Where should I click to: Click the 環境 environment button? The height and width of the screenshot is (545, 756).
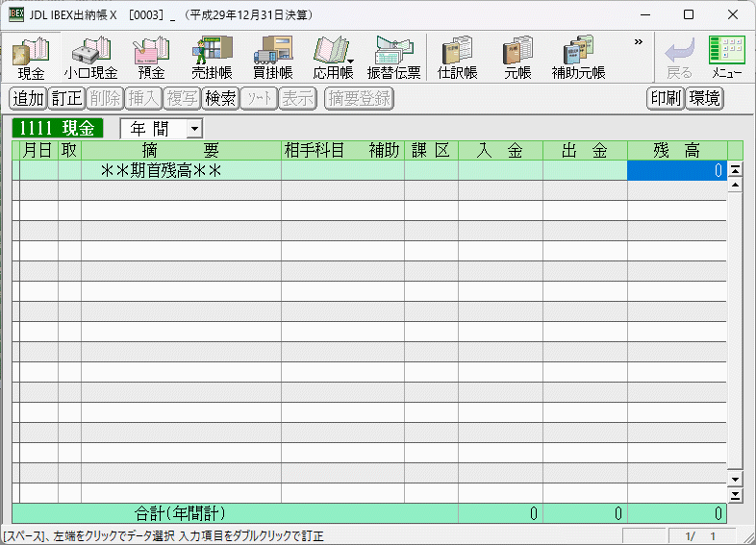pyautogui.click(x=704, y=98)
